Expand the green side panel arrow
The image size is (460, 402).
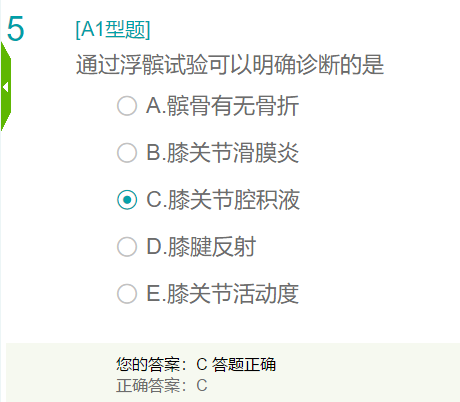6,86
